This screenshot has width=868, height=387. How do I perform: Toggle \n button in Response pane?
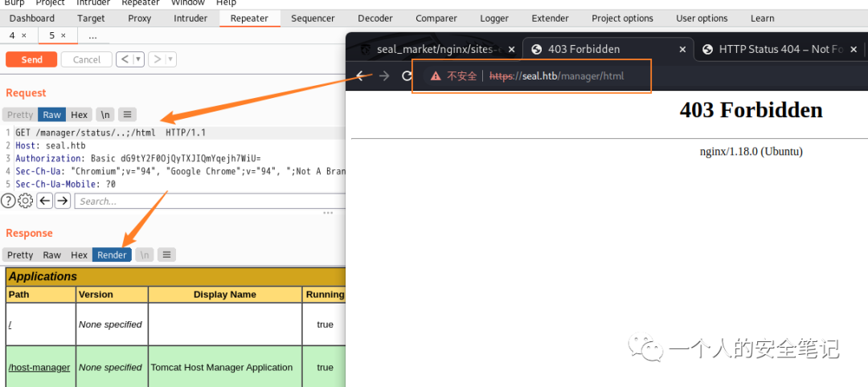145,255
